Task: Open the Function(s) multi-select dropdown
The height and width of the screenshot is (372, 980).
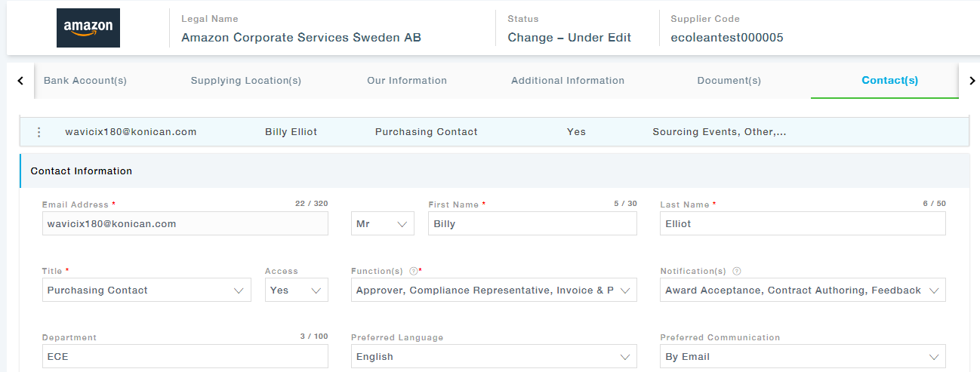Action: [x=494, y=291]
